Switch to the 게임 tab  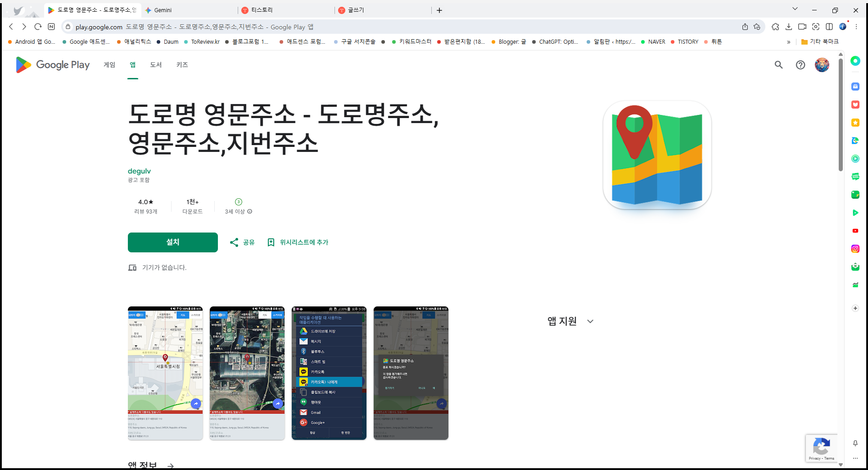(108, 65)
